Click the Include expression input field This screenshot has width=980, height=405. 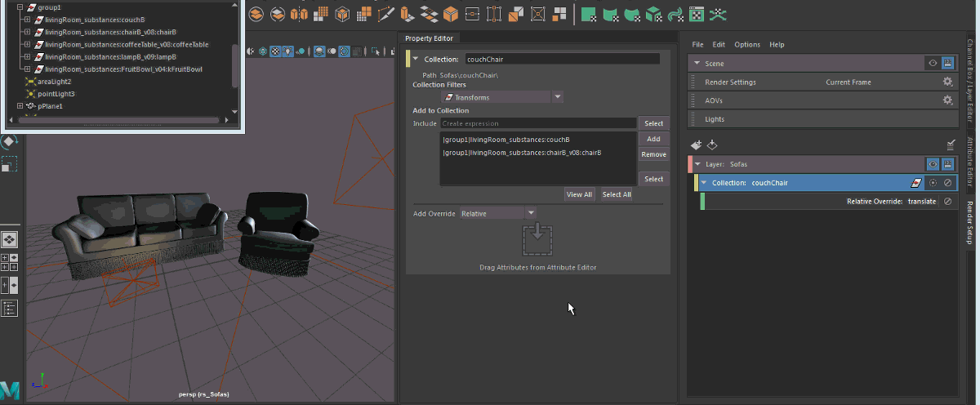537,123
